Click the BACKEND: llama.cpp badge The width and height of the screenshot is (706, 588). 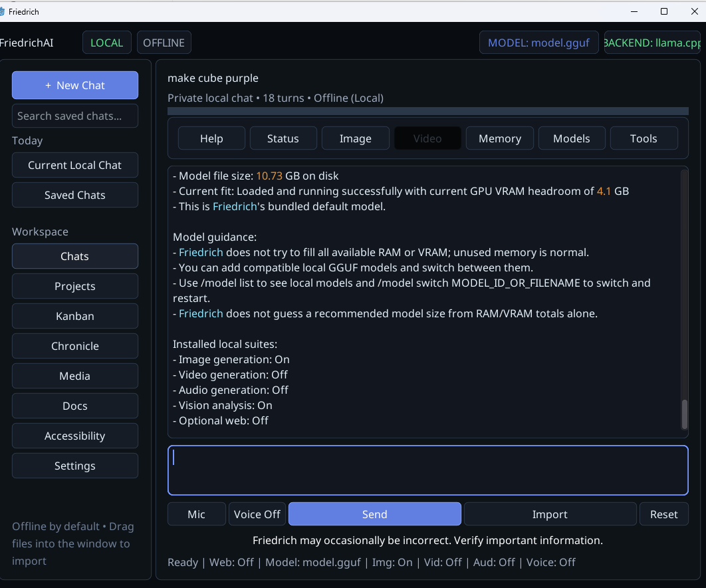pyautogui.click(x=652, y=43)
